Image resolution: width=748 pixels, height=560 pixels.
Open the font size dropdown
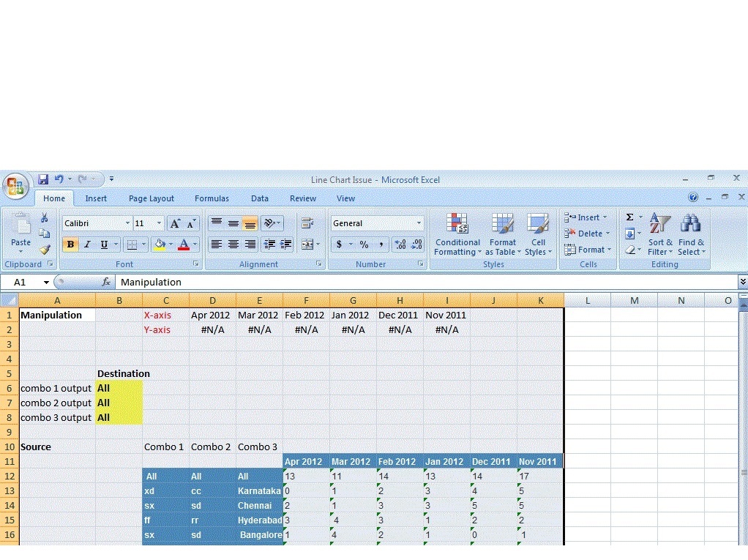[x=158, y=223]
